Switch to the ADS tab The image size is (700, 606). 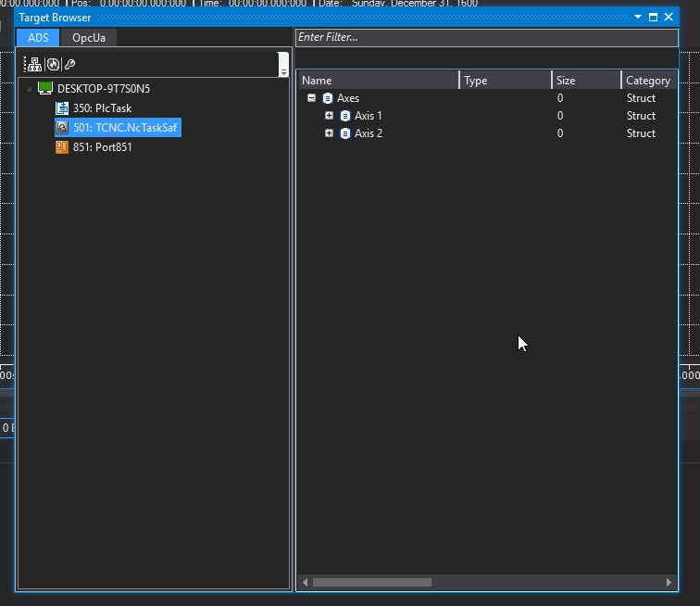click(x=38, y=38)
